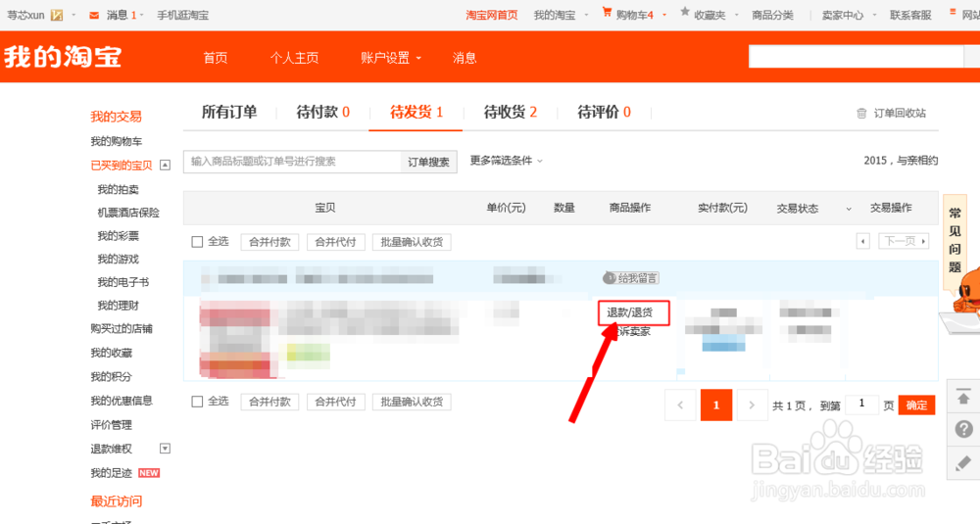Click the top 合并付款 button
The image size is (980, 524).
tap(270, 242)
